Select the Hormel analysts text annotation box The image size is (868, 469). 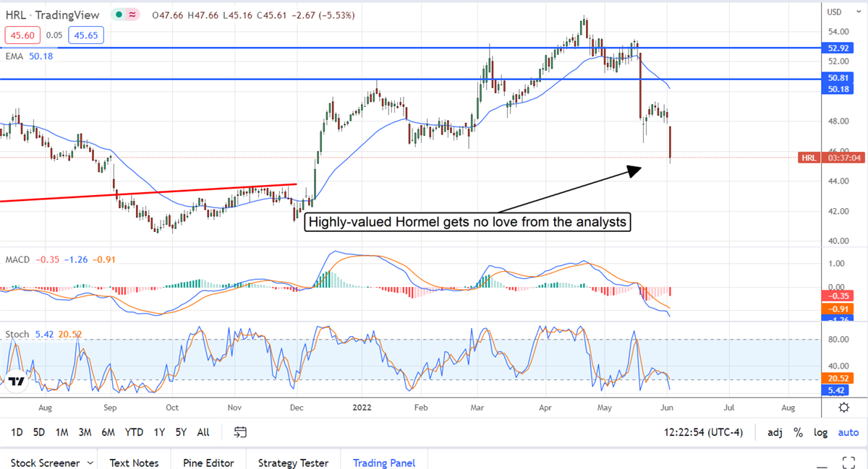point(467,223)
